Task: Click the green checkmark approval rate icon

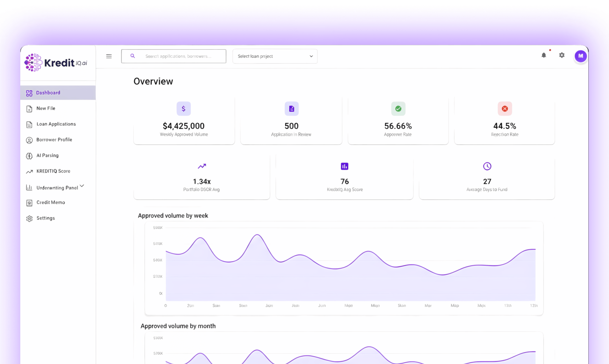Action: 398,109
